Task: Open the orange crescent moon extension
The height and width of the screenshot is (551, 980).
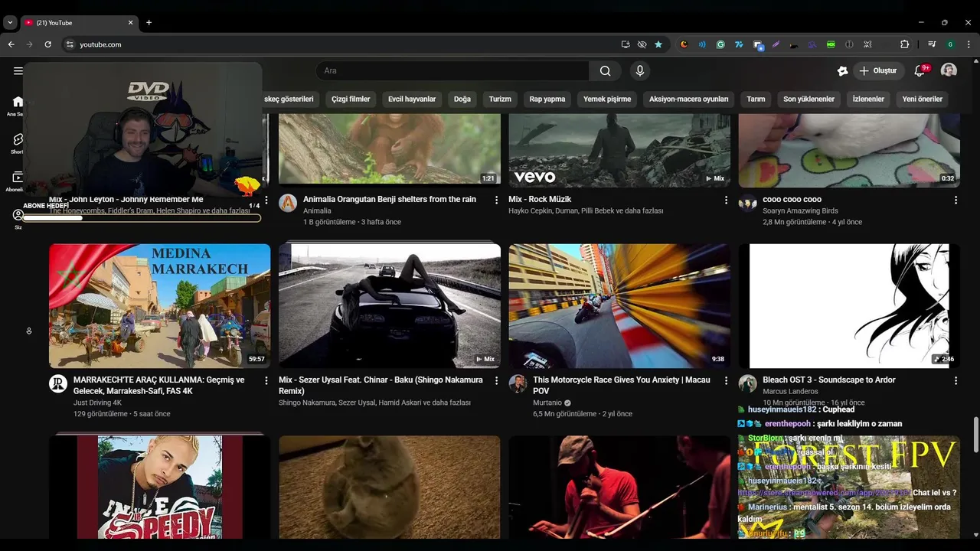Action: 684,44
